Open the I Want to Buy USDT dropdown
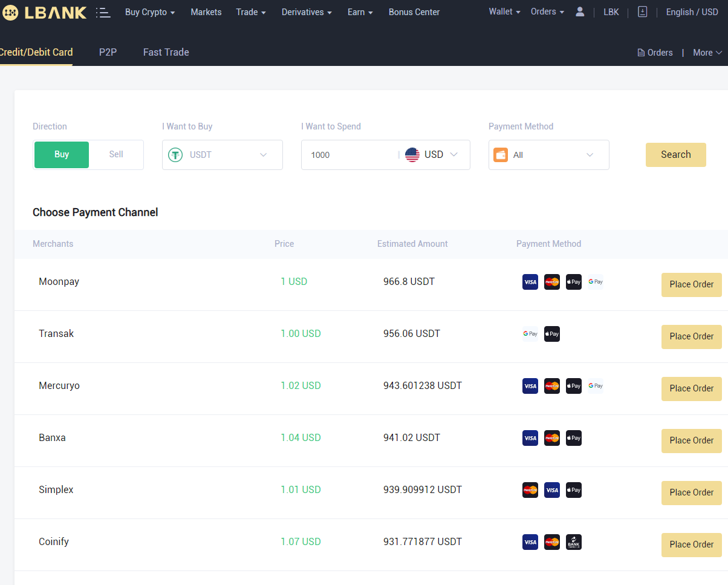728x585 pixels. click(x=223, y=155)
